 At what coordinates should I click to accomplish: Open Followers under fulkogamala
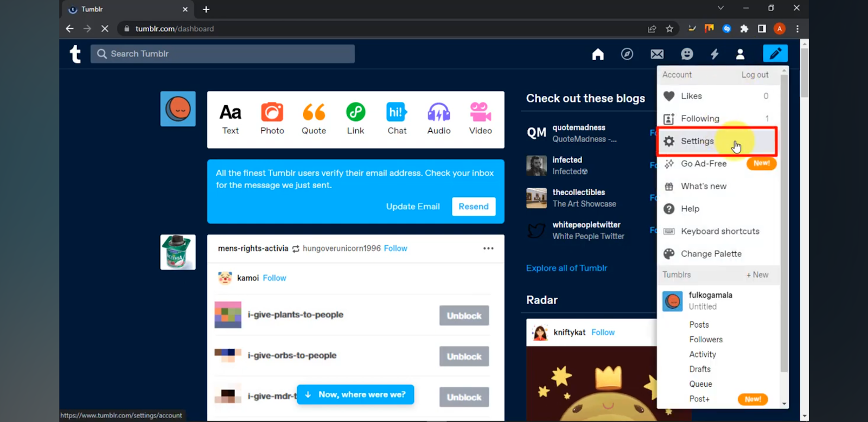point(706,340)
